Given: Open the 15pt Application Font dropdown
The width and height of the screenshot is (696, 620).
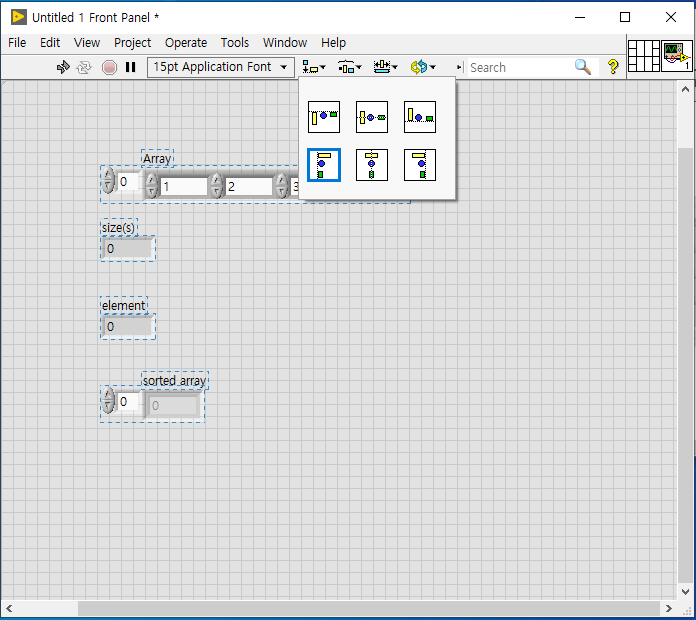Looking at the screenshot, I should [221, 67].
